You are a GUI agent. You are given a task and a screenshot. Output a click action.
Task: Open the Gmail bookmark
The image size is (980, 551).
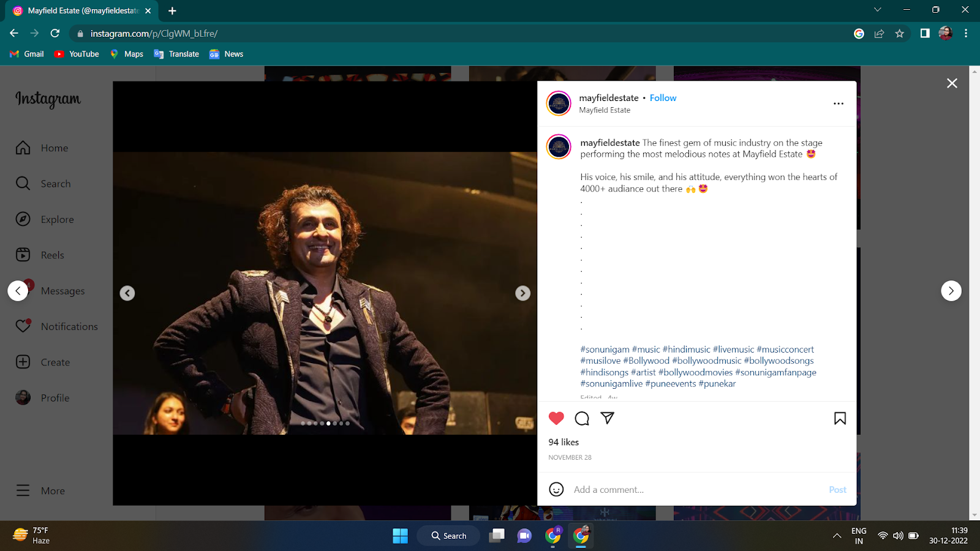coord(27,54)
